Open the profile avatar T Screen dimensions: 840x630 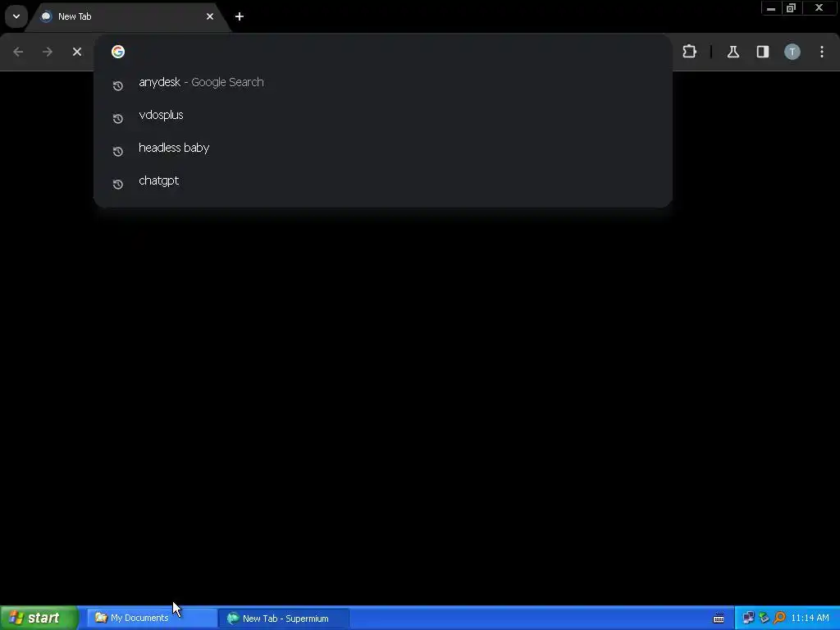coord(792,52)
